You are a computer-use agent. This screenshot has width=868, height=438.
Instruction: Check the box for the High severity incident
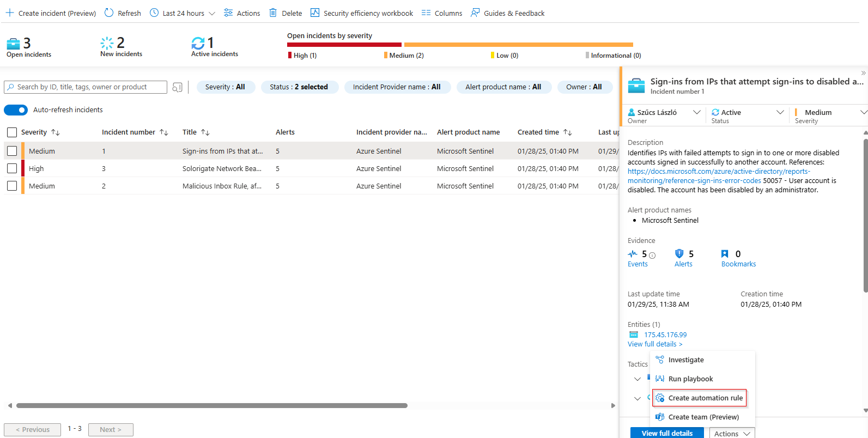coord(12,168)
